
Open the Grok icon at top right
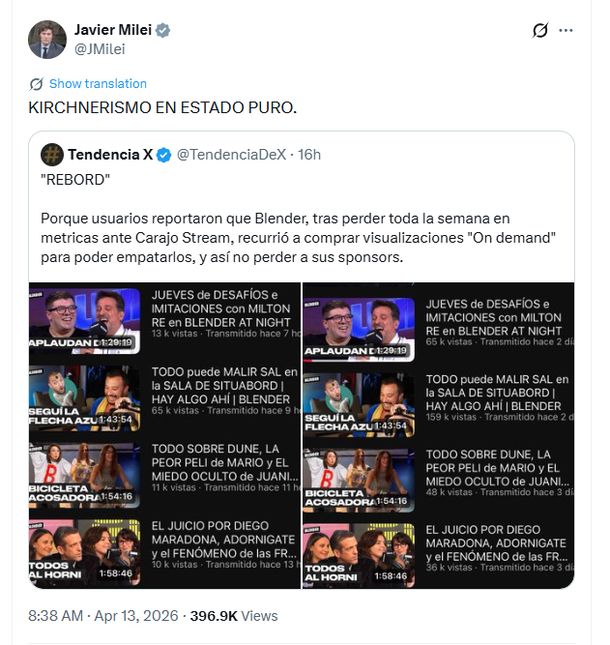click(x=540, y=30)
